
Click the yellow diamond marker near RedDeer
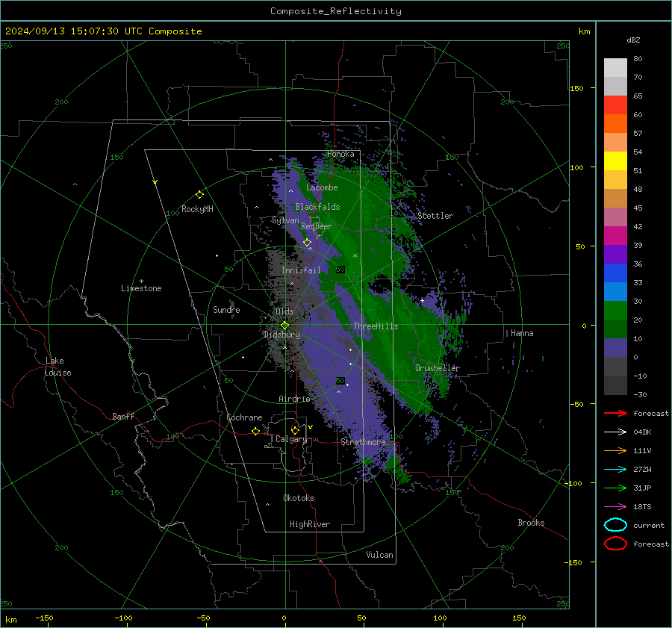click(x=307, y=243)
